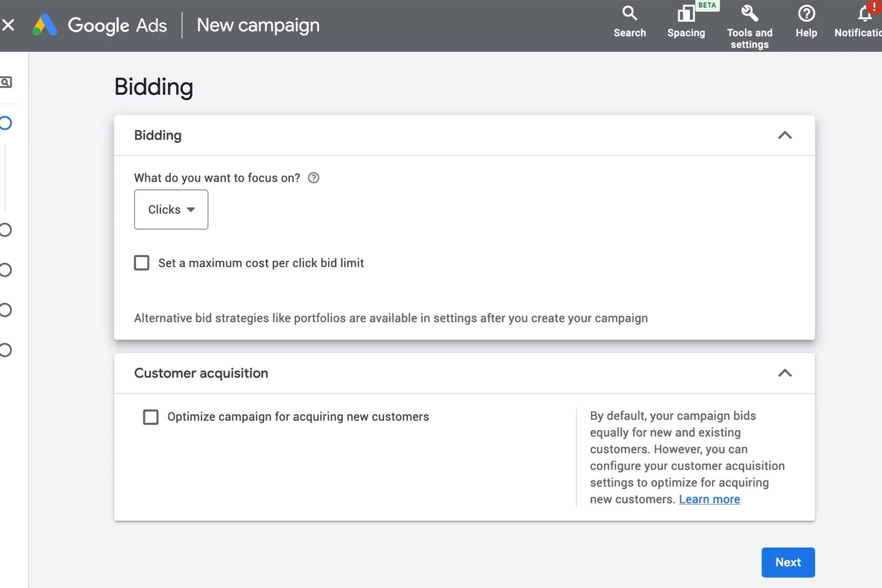Open the Spacing beta tool

click(x=686, y=22)
